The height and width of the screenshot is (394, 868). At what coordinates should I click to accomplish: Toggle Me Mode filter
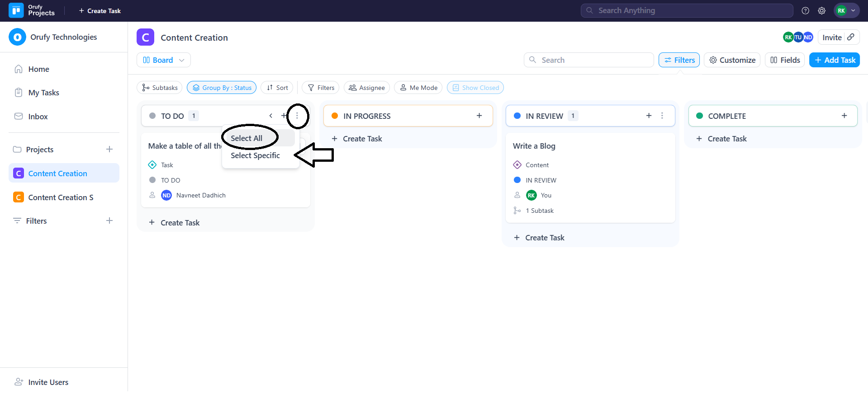418,88
